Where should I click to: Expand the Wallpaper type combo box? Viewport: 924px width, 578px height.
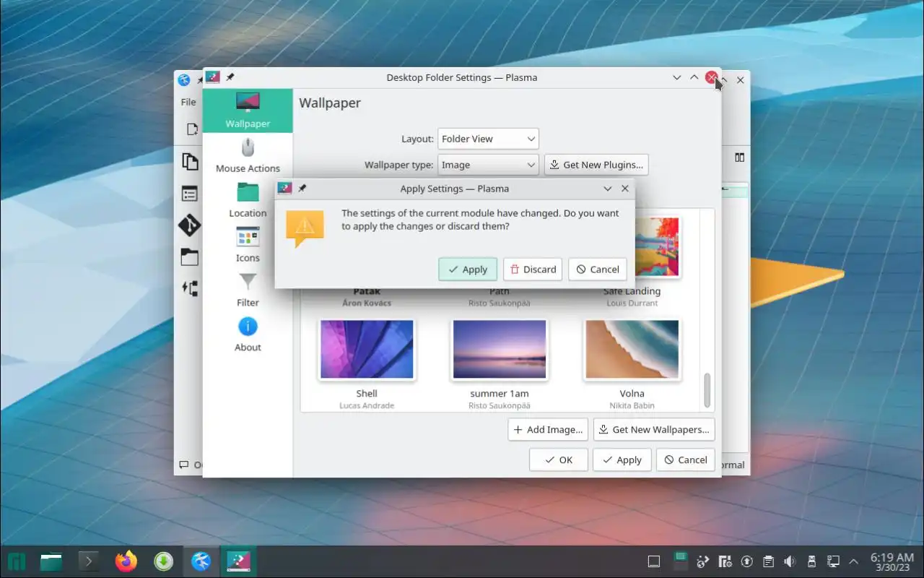[x=488, y=165]
